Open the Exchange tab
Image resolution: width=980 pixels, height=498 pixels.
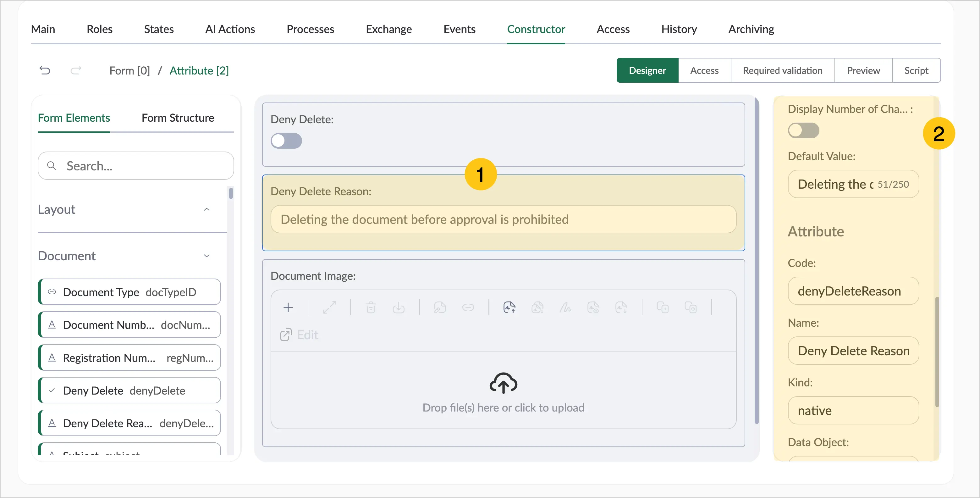pos(389,29)
